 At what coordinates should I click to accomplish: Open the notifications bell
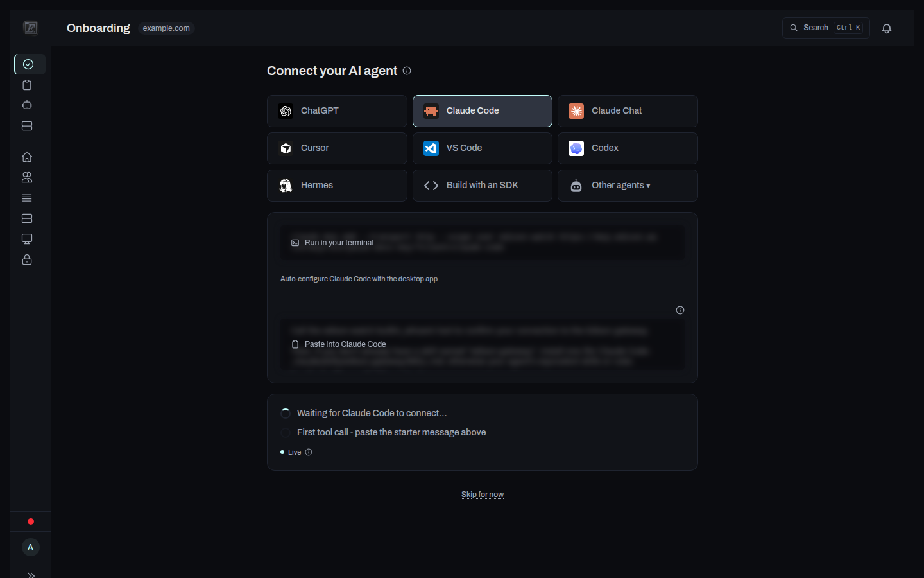(x=887, y=28)
